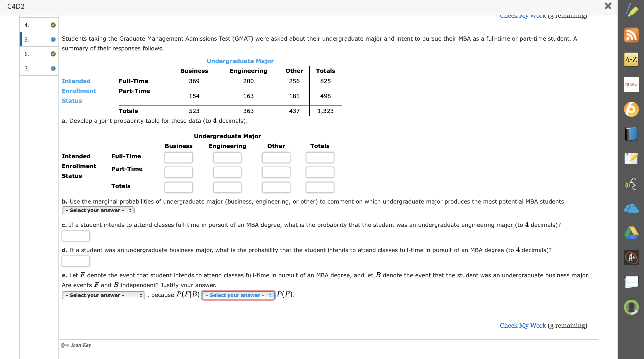
Task: Open the ReadSpeaker audio icon
Action: point(631,184)
